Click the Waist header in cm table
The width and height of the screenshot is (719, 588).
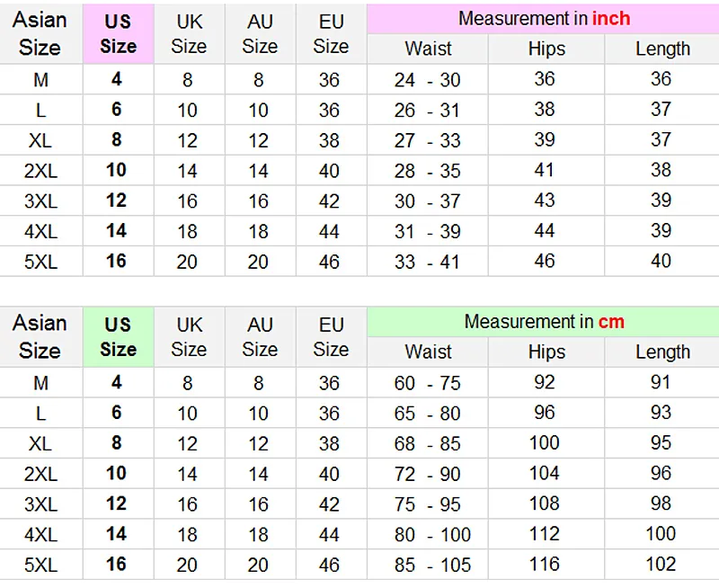coord(428,352)
